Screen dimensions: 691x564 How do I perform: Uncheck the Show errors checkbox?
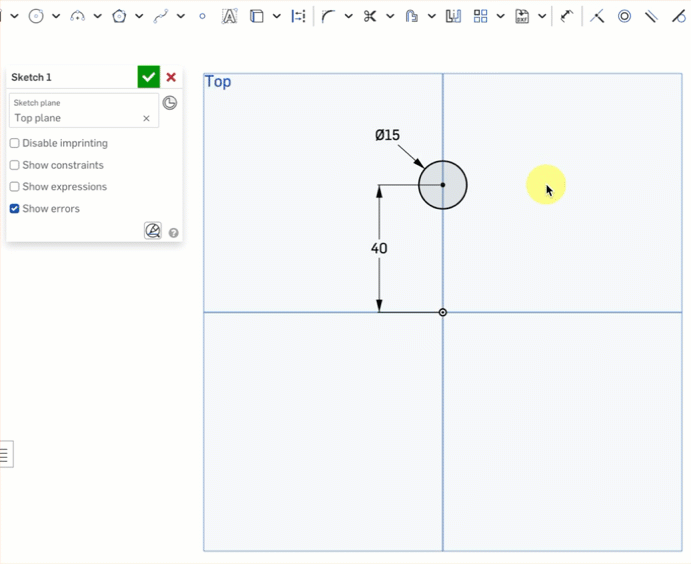15,208
